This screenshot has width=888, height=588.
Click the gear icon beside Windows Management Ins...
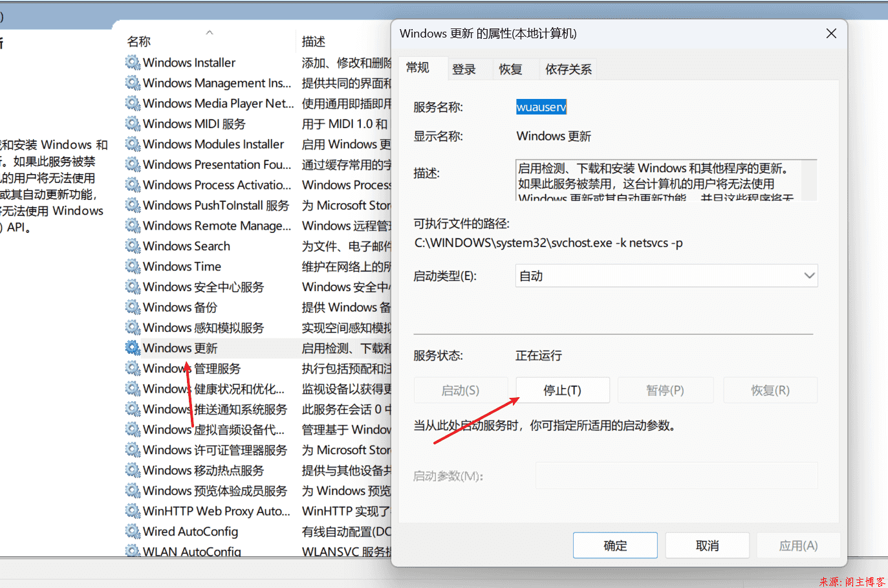tap(133, 83)
